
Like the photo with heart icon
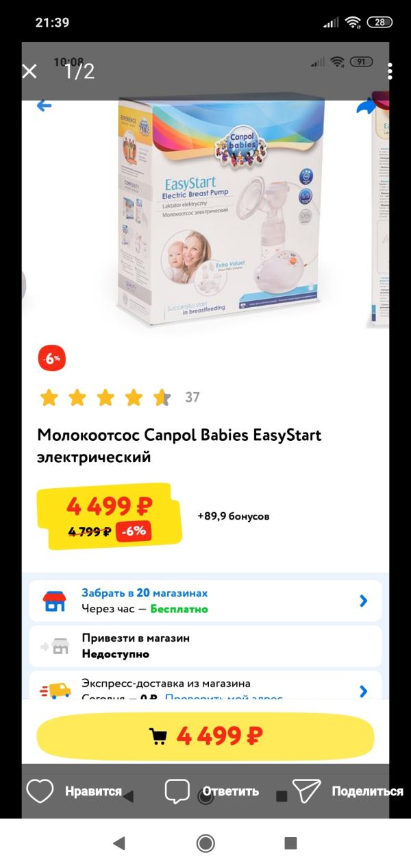coord(40,791)
